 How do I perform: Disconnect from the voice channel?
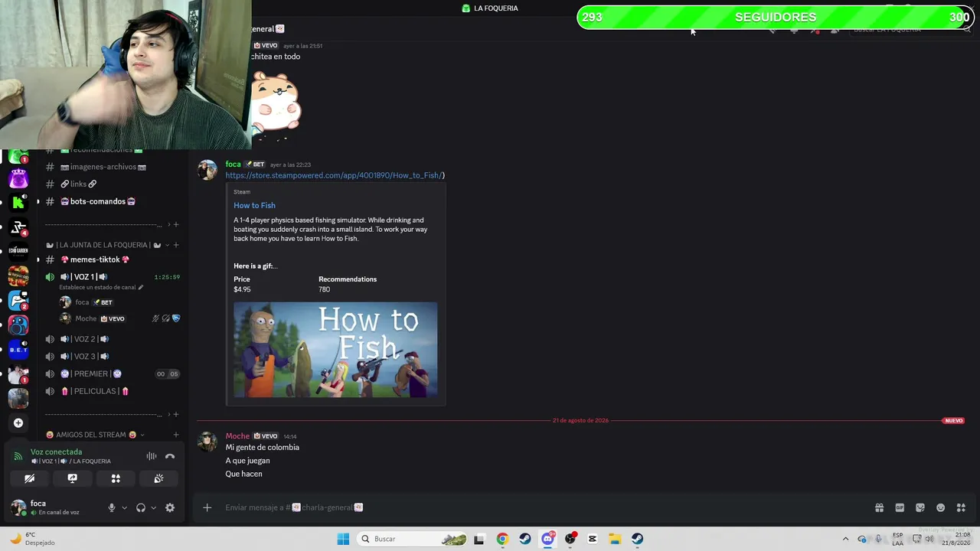click(x=170, y=456)
